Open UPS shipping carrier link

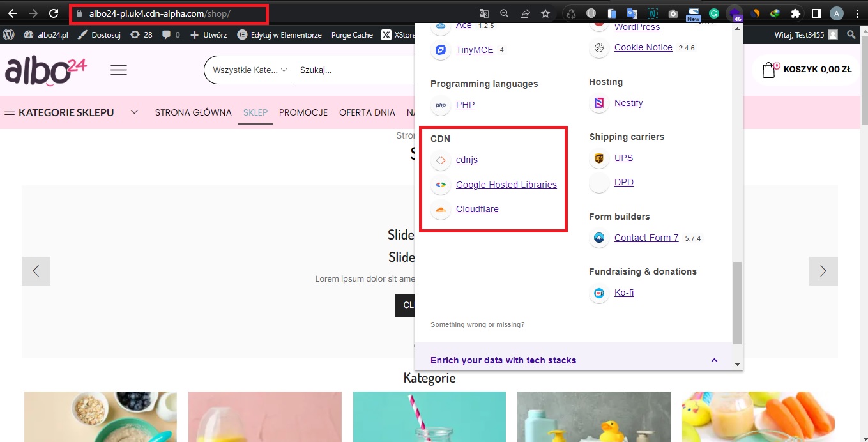tap(624, 158)
